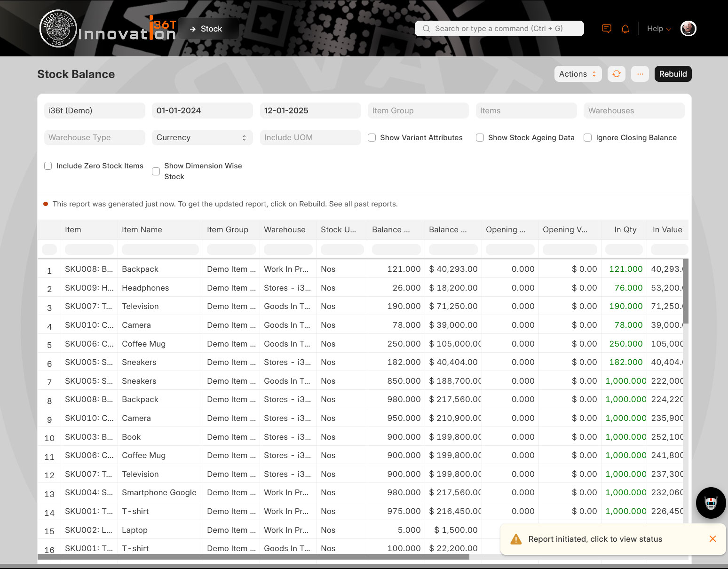
Task: Open the three-dots more options menu
Action: [640, 74]
